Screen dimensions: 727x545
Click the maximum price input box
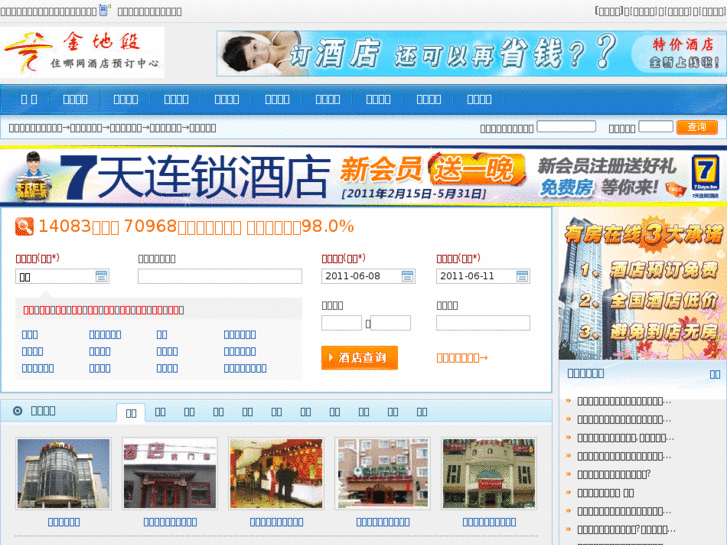390,323
